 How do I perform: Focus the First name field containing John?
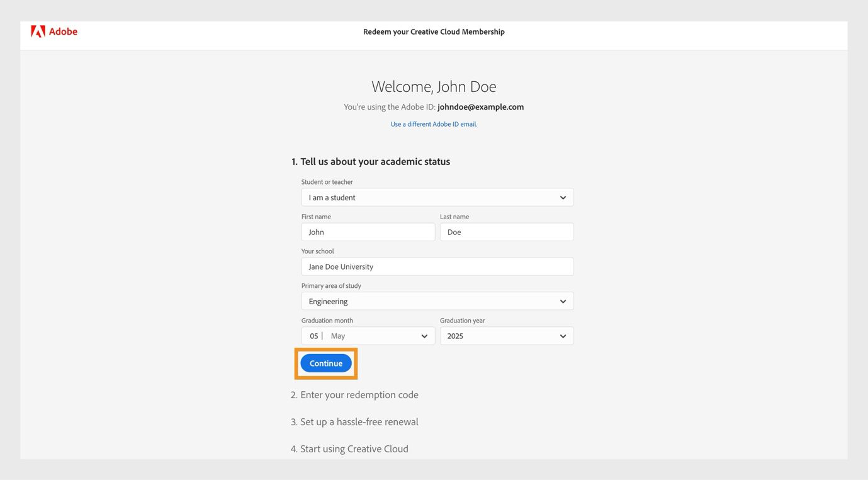[368, 232]
